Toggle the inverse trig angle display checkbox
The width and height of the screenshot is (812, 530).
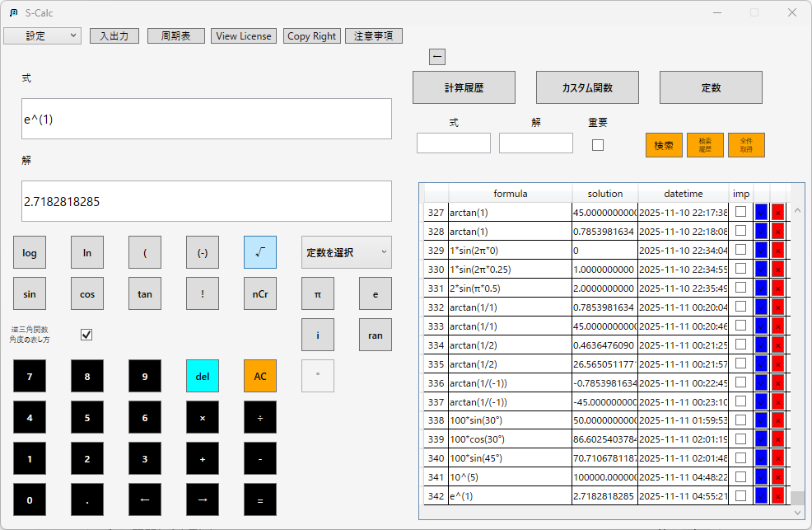[87, 335]
